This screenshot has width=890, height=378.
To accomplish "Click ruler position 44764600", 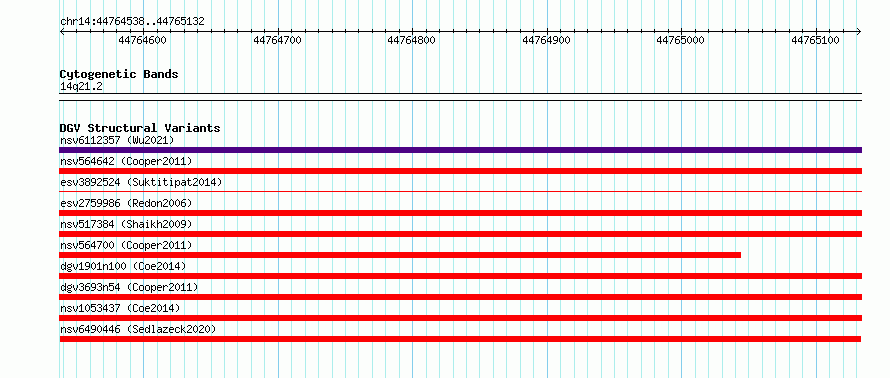I will (142, 40).
